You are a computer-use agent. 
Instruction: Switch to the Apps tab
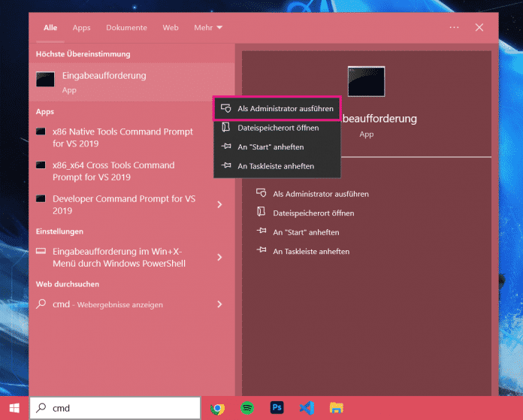pyautogui.click(x=81, y=28)
